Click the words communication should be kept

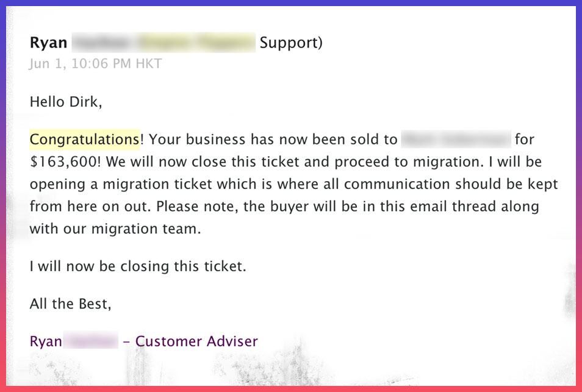(451, 184)
